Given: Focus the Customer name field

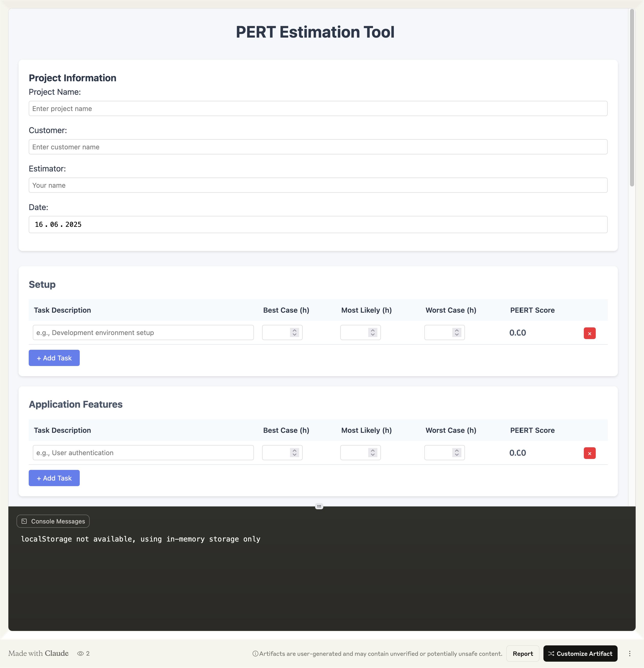Looking at the screenshot, I should (318, 147).
